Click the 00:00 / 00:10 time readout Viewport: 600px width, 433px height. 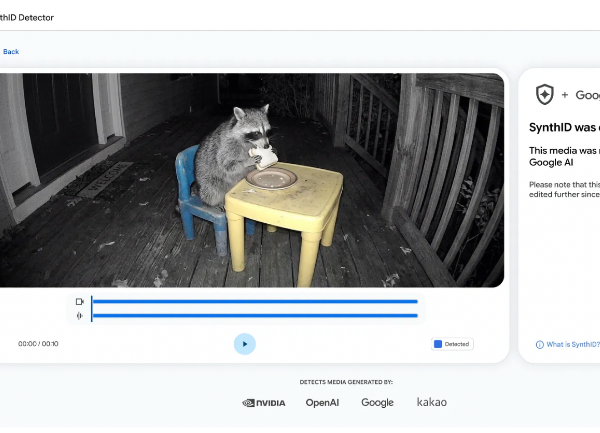click(x=38, y=344)
